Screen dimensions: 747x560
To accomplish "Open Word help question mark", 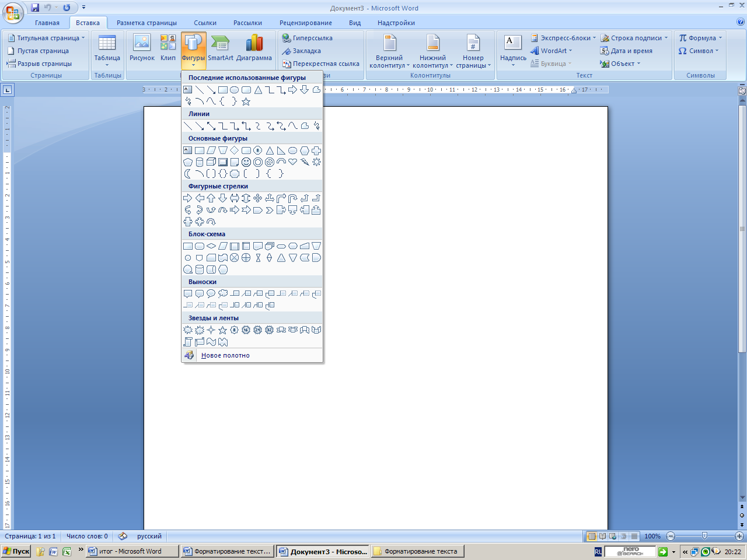I will click(x=741, y=22).
